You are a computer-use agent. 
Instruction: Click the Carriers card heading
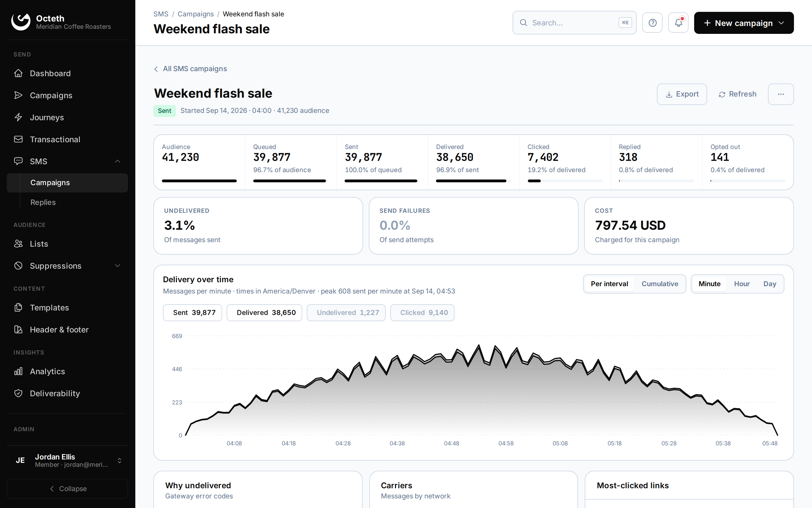[x=396, y=485]
